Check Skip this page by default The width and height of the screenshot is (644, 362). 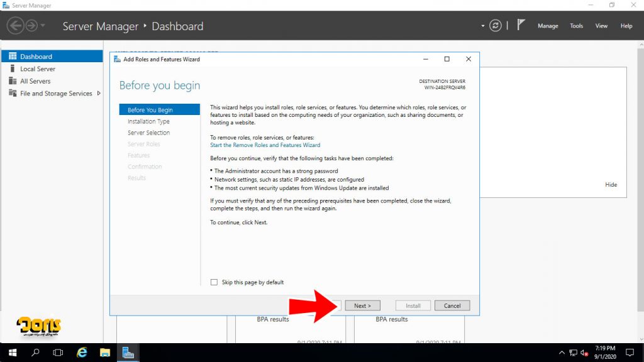point(214,282)
